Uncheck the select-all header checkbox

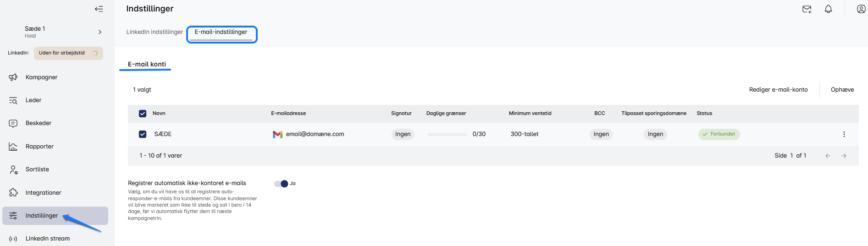click(143, 114)
